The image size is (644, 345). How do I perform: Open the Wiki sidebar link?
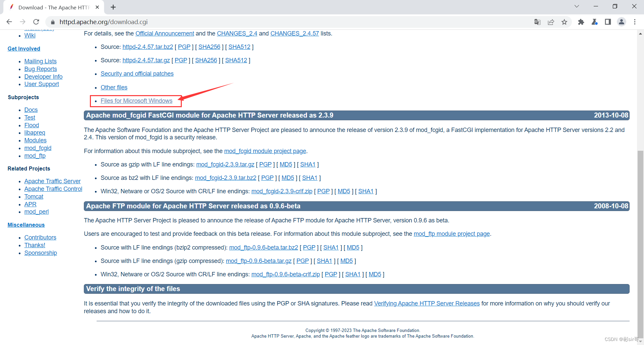point(30,36)
